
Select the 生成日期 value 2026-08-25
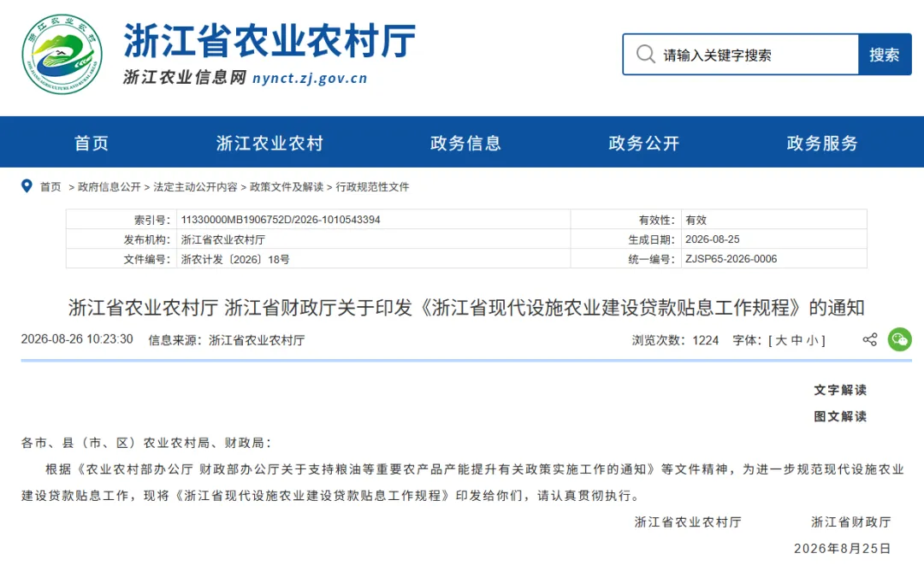click(x=713, y=239)
